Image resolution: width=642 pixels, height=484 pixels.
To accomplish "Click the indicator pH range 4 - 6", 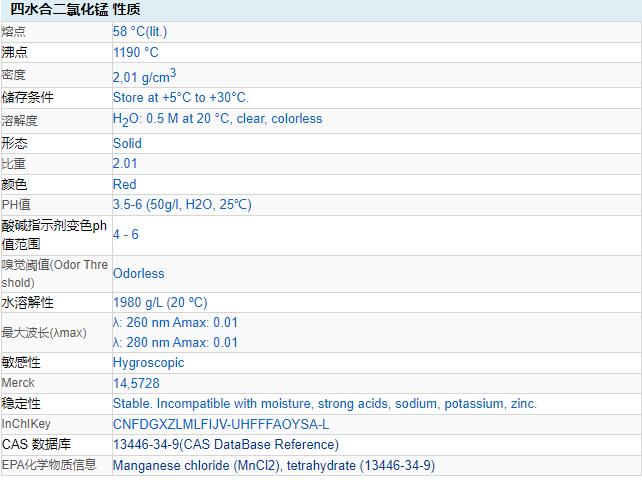I will pos(126,234).
